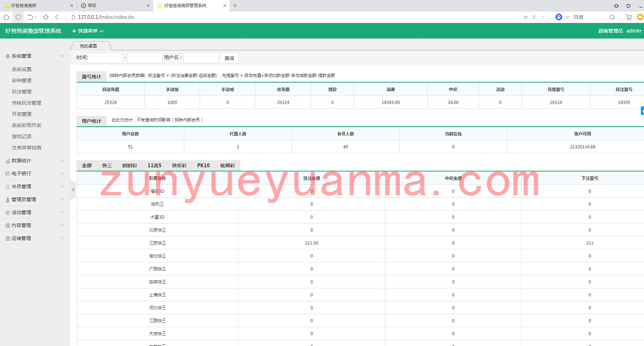
Task: Click the magnifier search icon beside 百度
Action: coord(612,17)
